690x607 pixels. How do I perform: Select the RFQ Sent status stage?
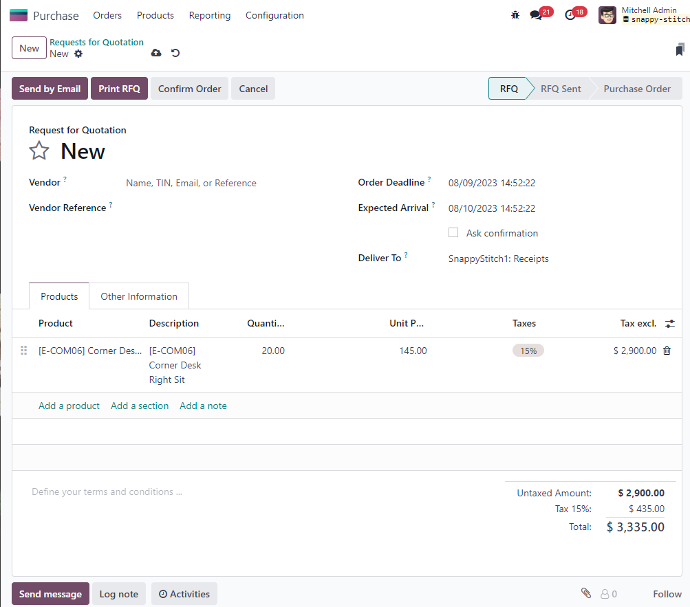pos(561,88)
